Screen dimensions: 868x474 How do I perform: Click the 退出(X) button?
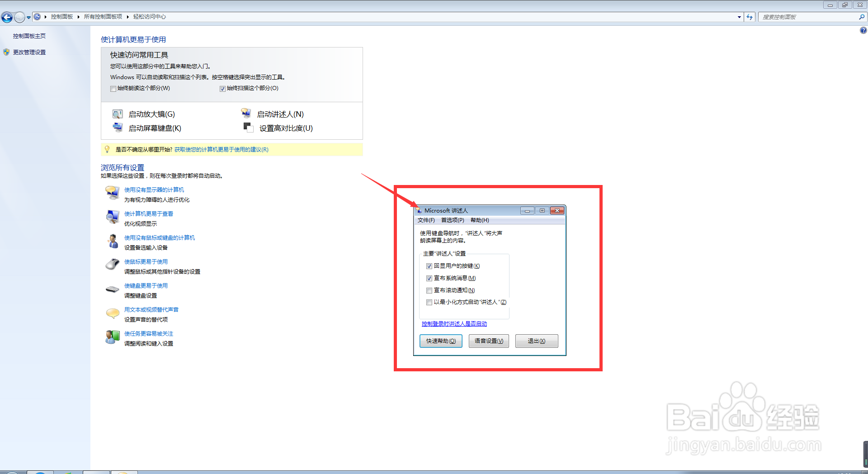(537, 341)
